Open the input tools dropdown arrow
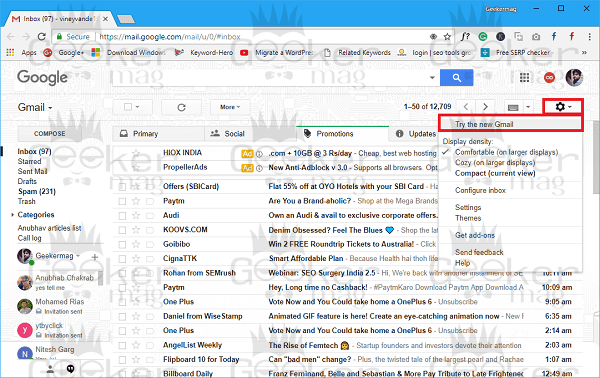This screenshot has width=600, height=378. click(528, 107)
